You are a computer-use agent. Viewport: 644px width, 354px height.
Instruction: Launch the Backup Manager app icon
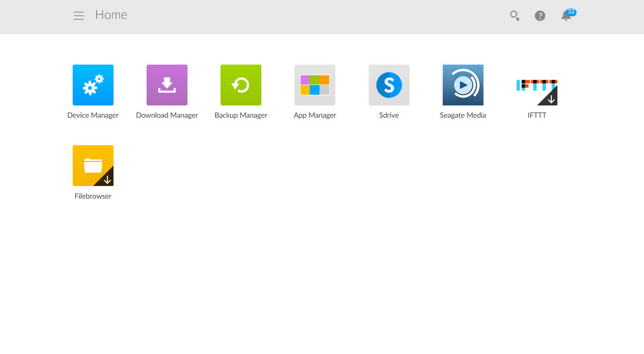241,85
